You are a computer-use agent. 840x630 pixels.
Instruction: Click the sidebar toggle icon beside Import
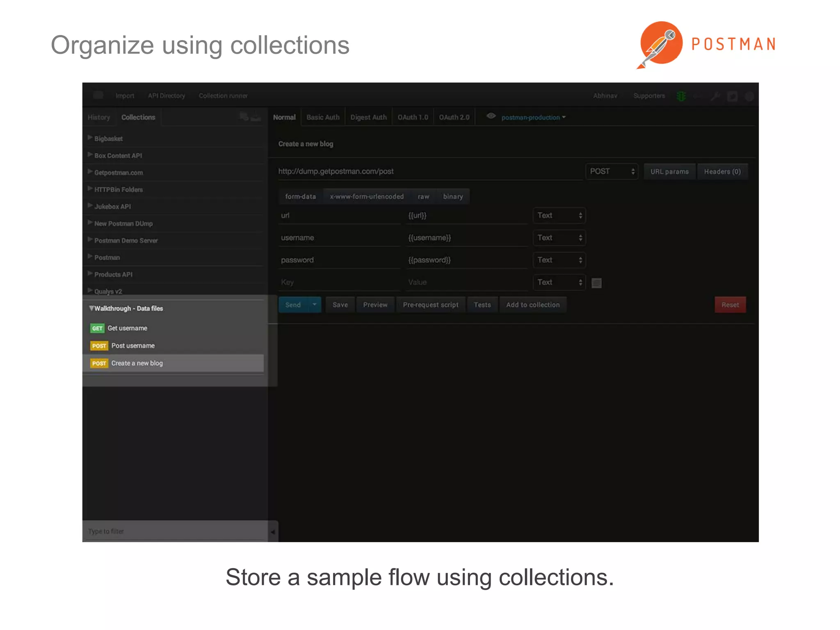(98, 96)
